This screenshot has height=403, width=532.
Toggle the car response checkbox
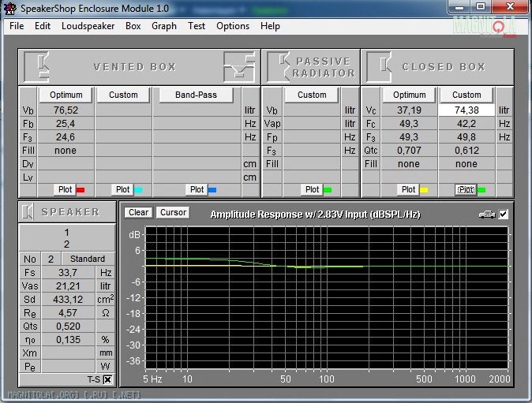coord(503,215)
